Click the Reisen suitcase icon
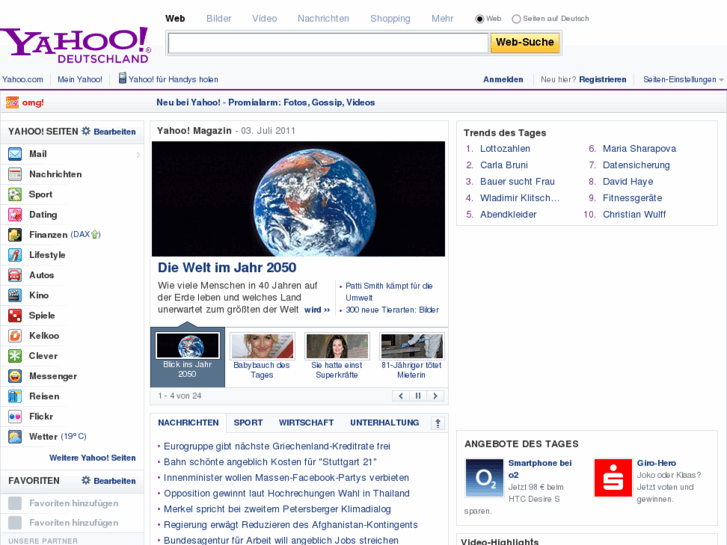This screenshot has width=727, height=545. pos(15,396)
